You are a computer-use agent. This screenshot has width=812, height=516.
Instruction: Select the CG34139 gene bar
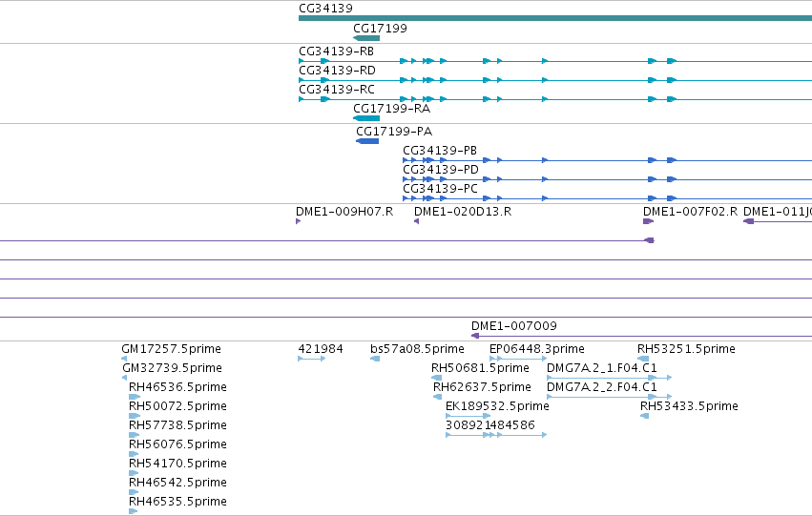(555, 18)
